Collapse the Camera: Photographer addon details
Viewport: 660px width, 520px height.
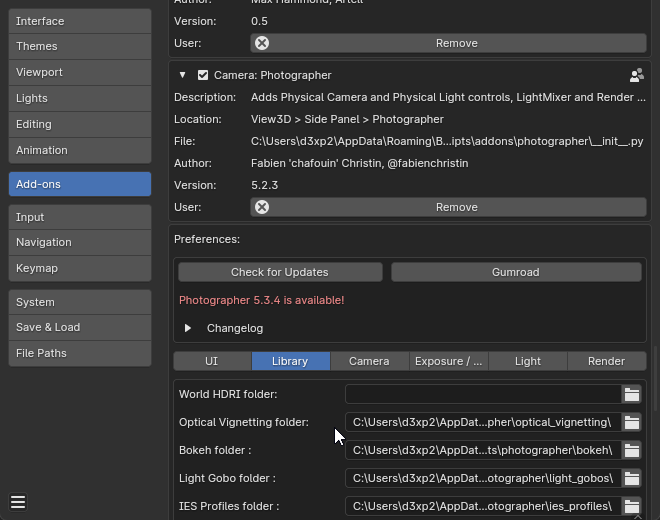tap(182, 75)
